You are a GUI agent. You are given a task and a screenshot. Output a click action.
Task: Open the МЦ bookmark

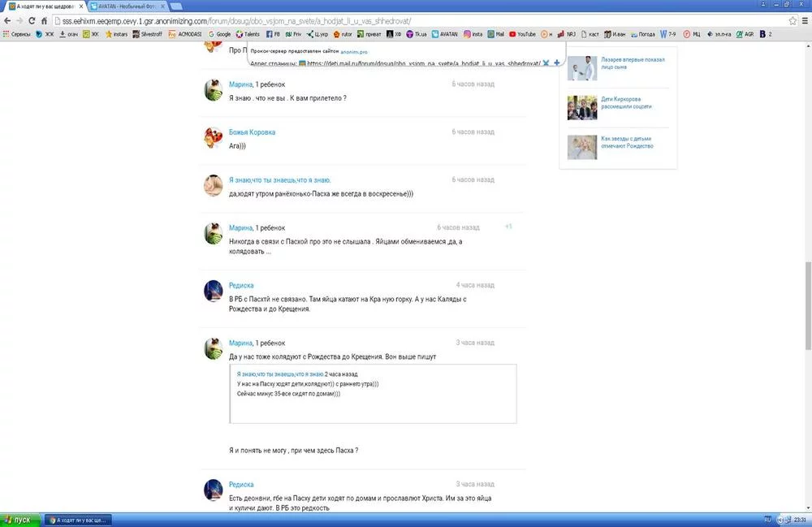point(692,34)
